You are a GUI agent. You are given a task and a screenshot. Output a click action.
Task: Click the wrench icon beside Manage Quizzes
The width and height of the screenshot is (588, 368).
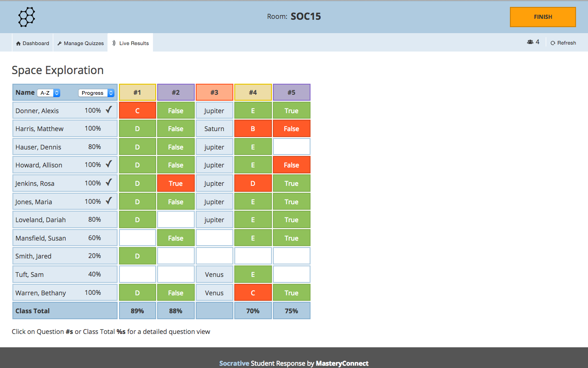point(59,43)
